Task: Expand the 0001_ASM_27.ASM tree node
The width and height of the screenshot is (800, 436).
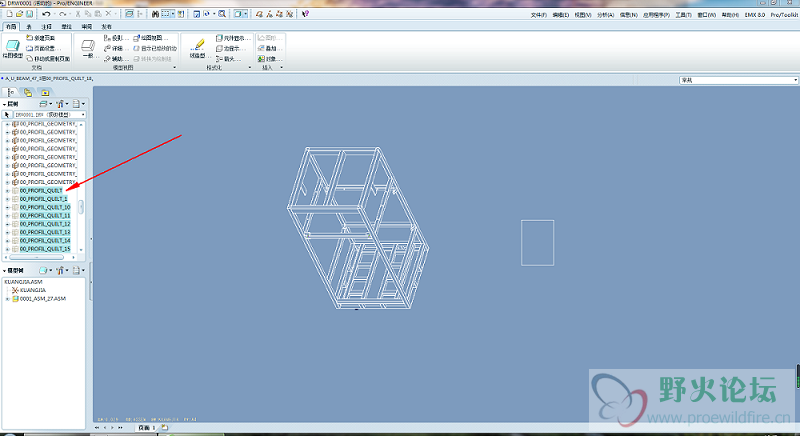Action: [7, 299]
